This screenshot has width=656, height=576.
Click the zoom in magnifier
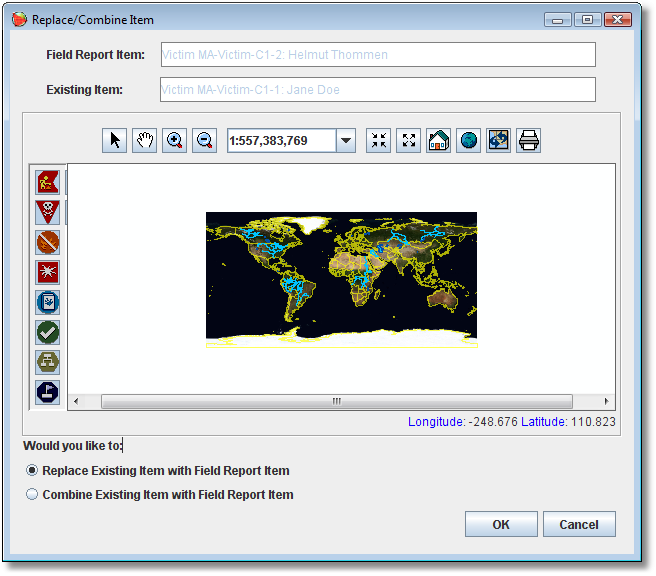coord(175,141)
